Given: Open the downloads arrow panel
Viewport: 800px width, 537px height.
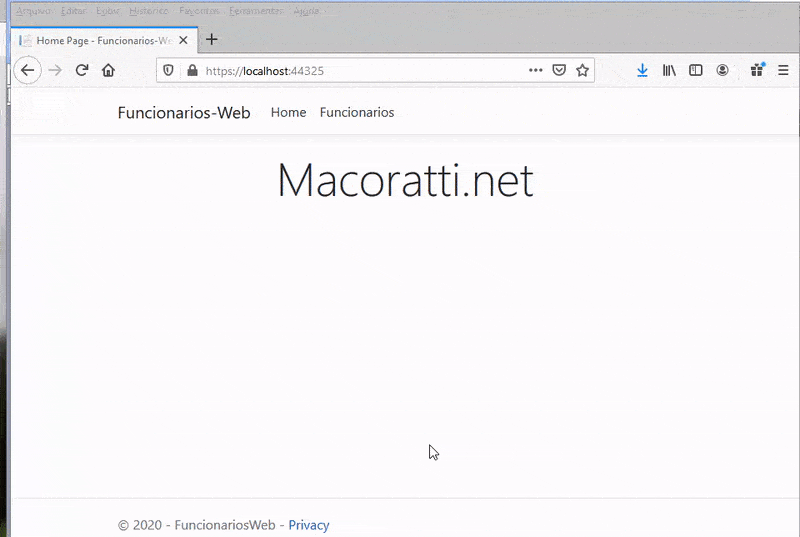Looking at the screenshot, I should tap(642, 70).
